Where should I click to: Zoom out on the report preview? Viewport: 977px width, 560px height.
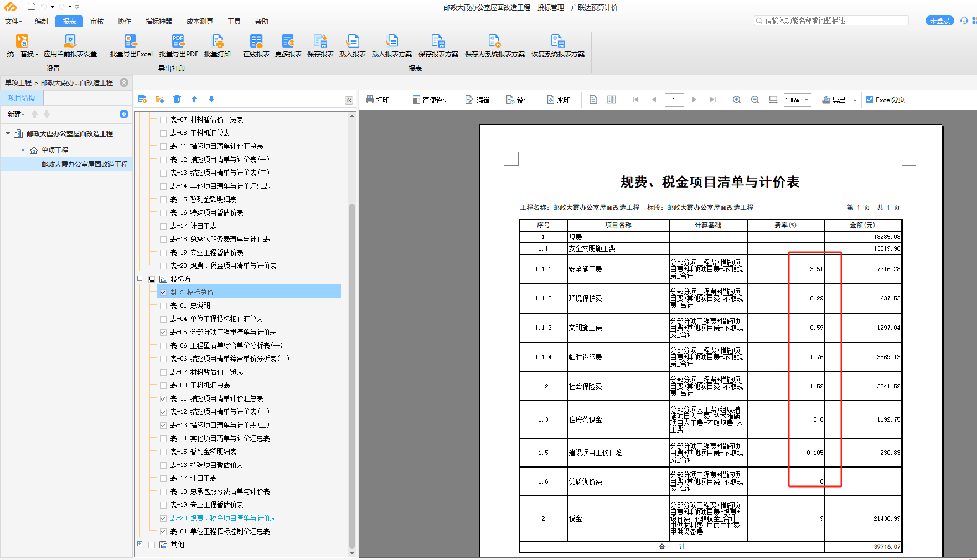coord(755,100)
